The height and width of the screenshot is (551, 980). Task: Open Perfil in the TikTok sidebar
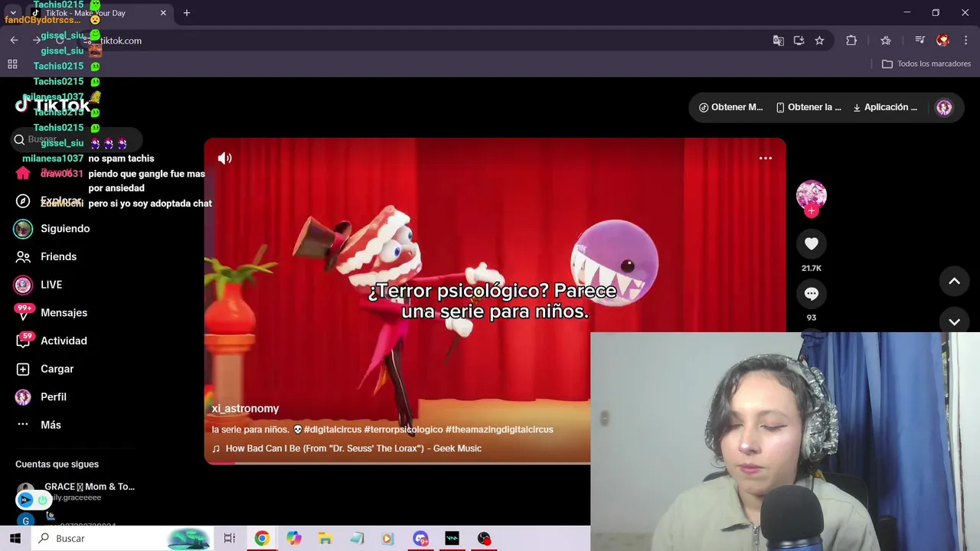[x=41, y=397]
